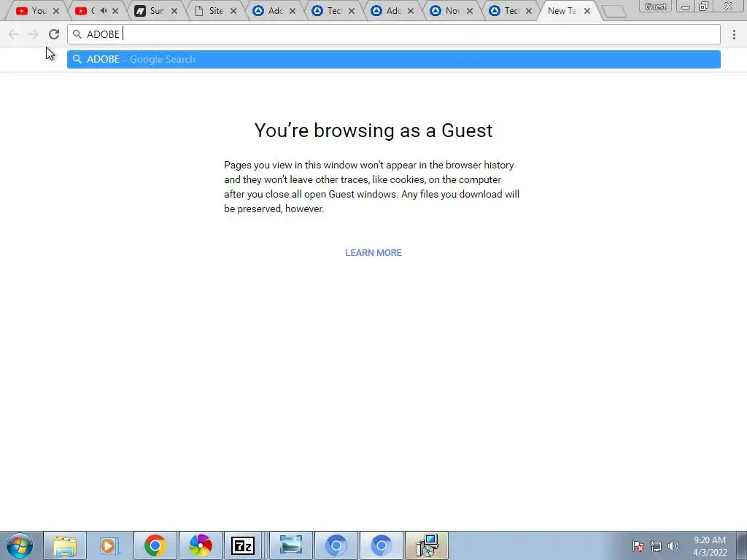Open the Chrome three-dot menu
Image resolution: width=747 pixels, height=560 pixels.
coord(734,34)
